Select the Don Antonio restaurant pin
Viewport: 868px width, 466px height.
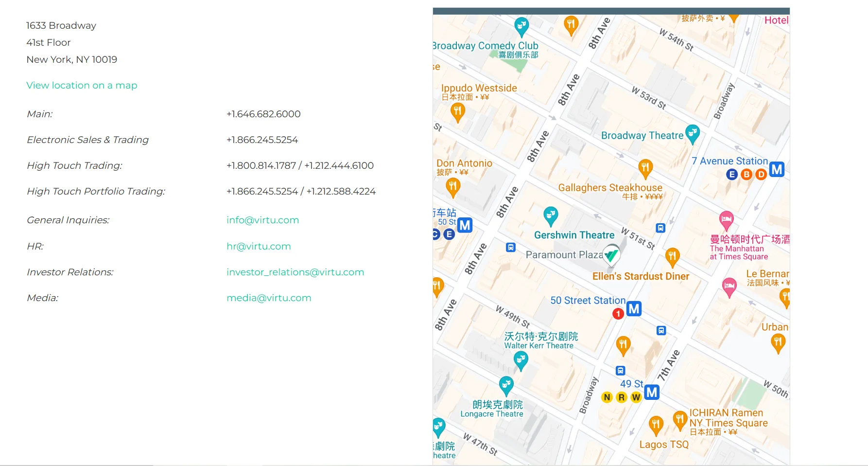point(453,188)
